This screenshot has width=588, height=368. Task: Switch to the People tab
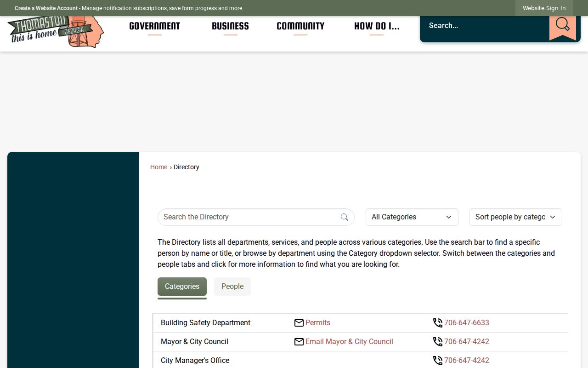232,287
